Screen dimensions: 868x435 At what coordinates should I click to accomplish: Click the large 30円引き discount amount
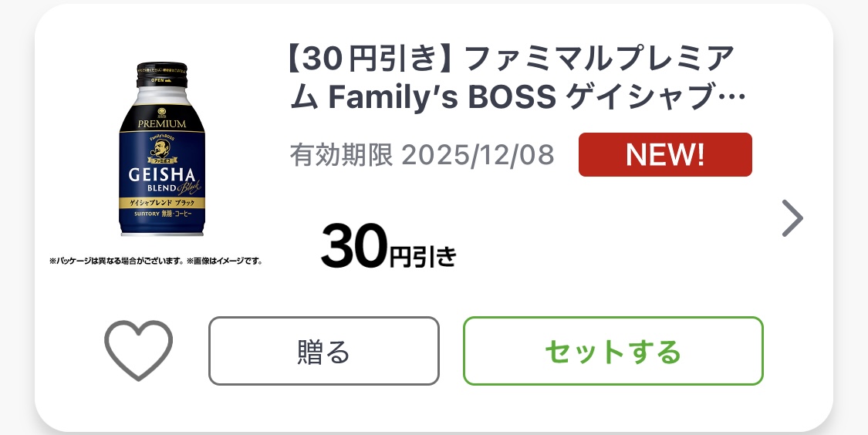click(x=388, y=247)
